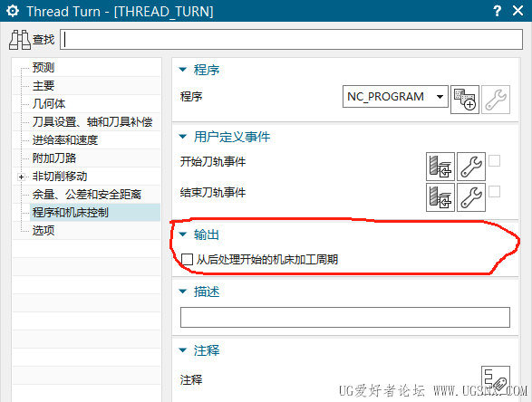Open help with the question mark button

coord(497,11)
